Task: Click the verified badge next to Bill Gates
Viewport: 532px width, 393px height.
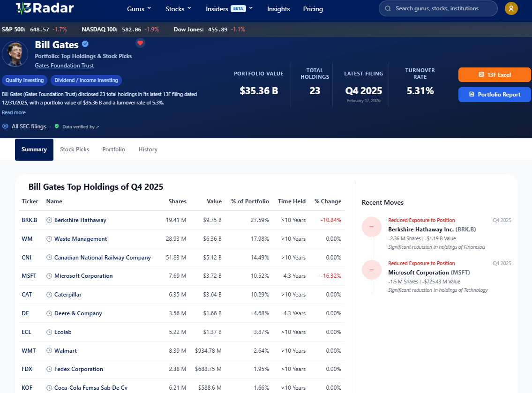Action: [85, 44]
